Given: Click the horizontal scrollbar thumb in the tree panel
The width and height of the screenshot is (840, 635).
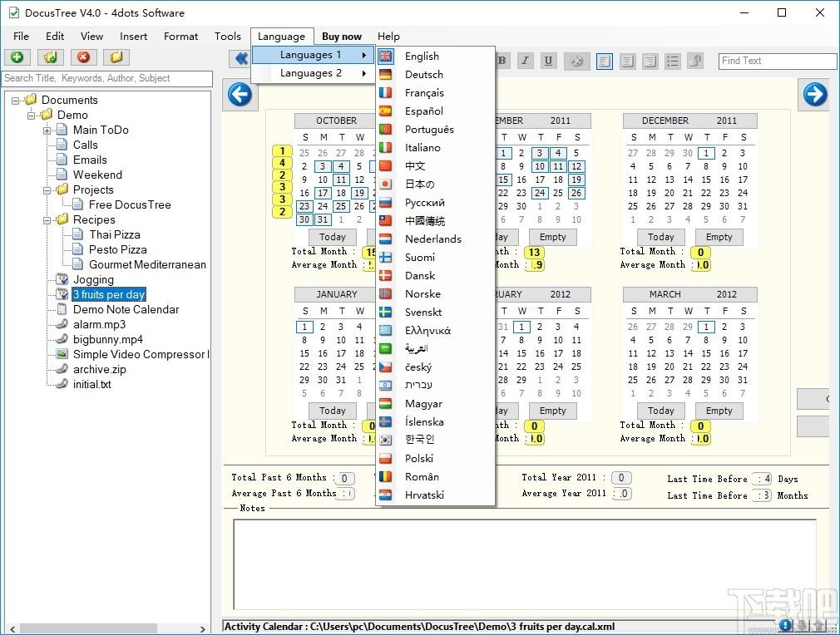Looking at the screenshot, I should coord(88,629).
